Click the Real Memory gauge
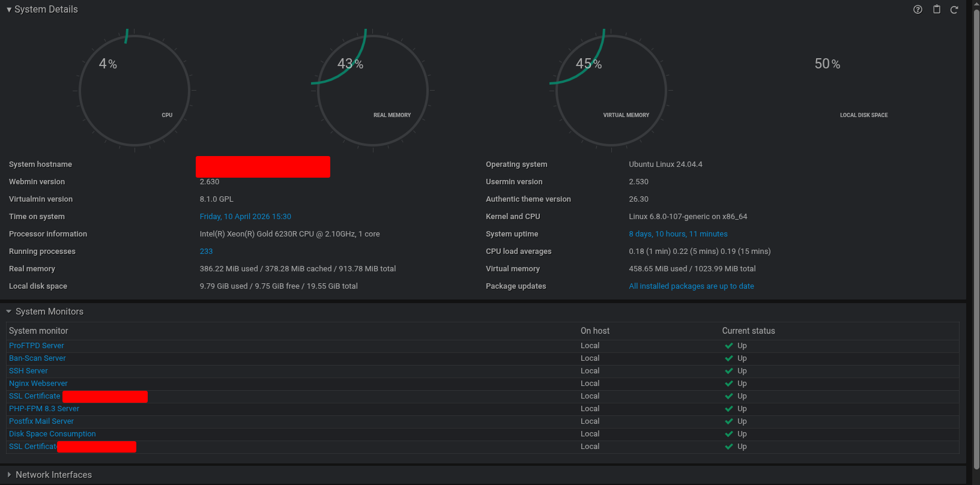 click(x=372, y=90)
